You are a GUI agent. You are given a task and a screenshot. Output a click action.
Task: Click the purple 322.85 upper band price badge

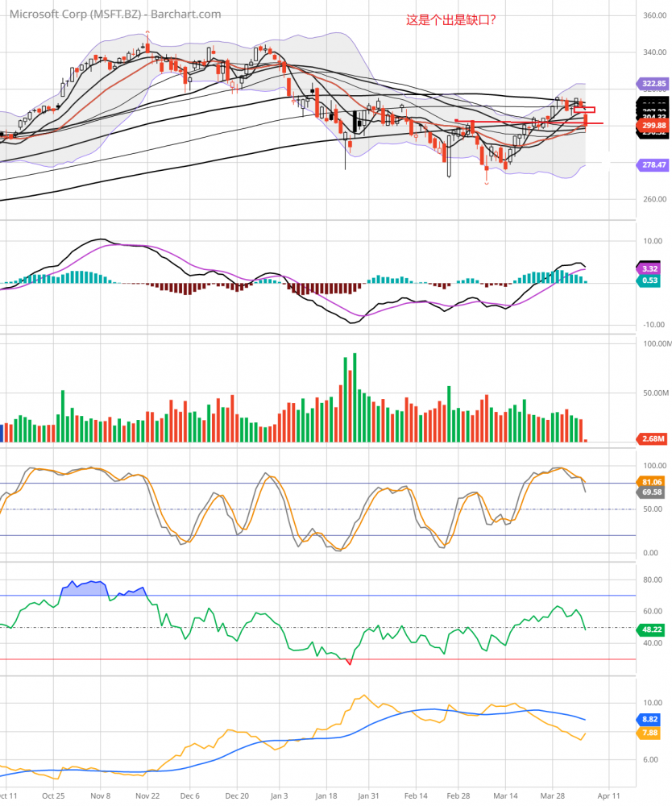pyautogui.click(x=654, y=83)
